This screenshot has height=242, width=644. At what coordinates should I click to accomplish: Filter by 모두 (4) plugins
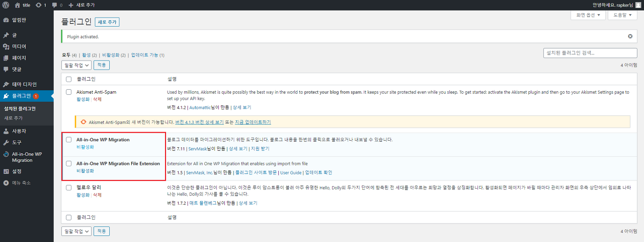(x=69, y=54)
